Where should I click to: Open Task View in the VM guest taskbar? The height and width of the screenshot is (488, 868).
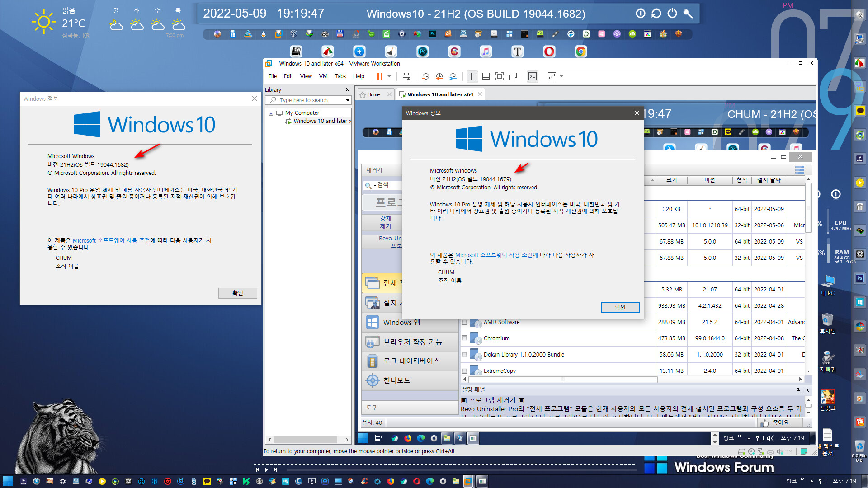coord(379,438)
